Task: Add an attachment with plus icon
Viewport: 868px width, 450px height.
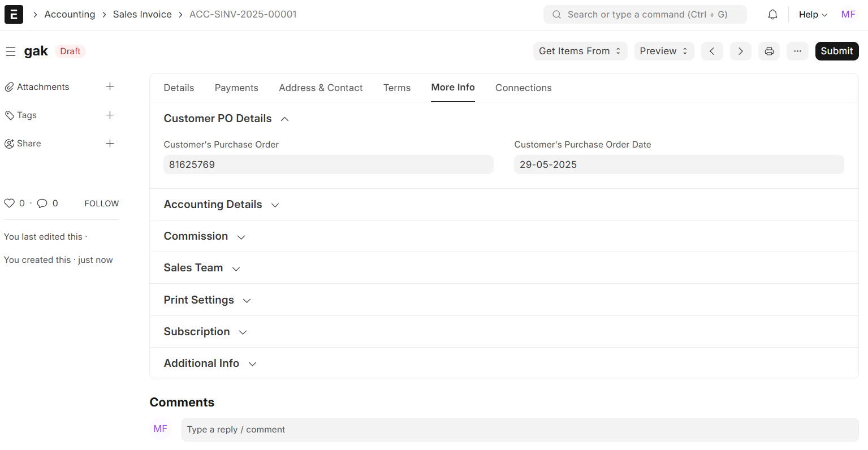Action: [x=110, y=86]
